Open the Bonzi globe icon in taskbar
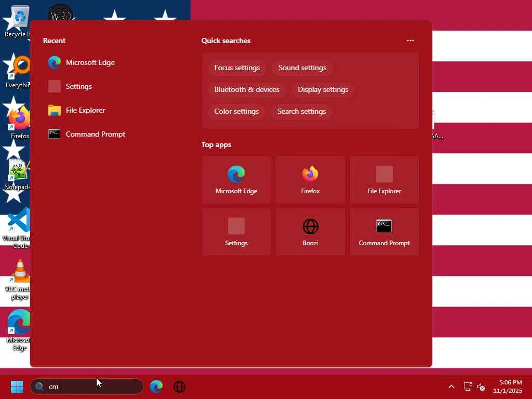Screen dimensions: 532x399 coord(179,387)
